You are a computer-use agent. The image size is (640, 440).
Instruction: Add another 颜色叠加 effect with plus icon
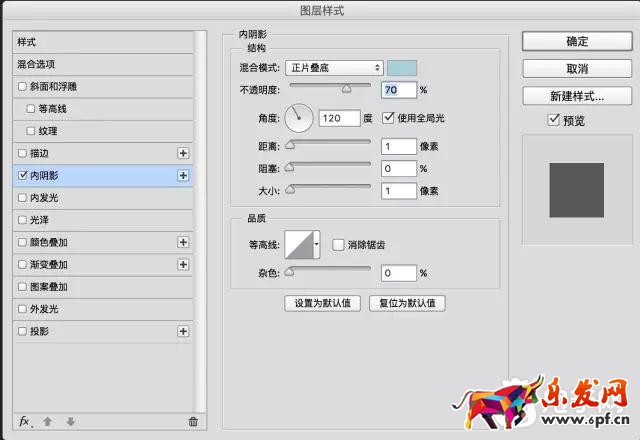coord(183,242)
